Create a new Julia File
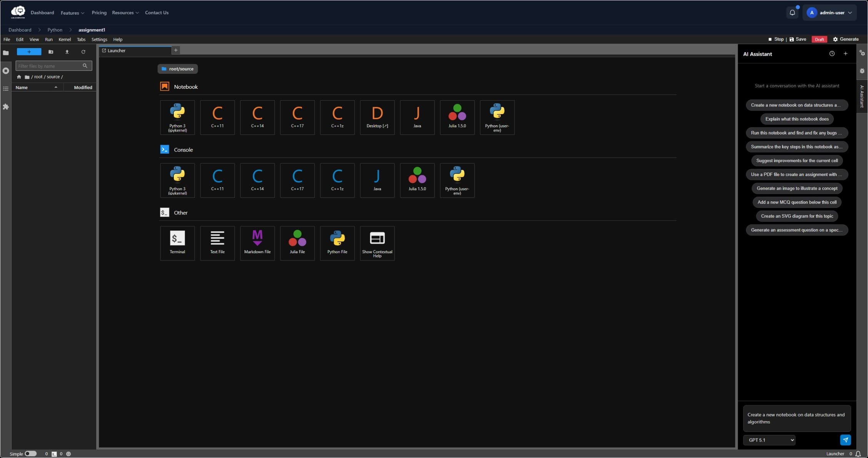 (x=297, y=244)
